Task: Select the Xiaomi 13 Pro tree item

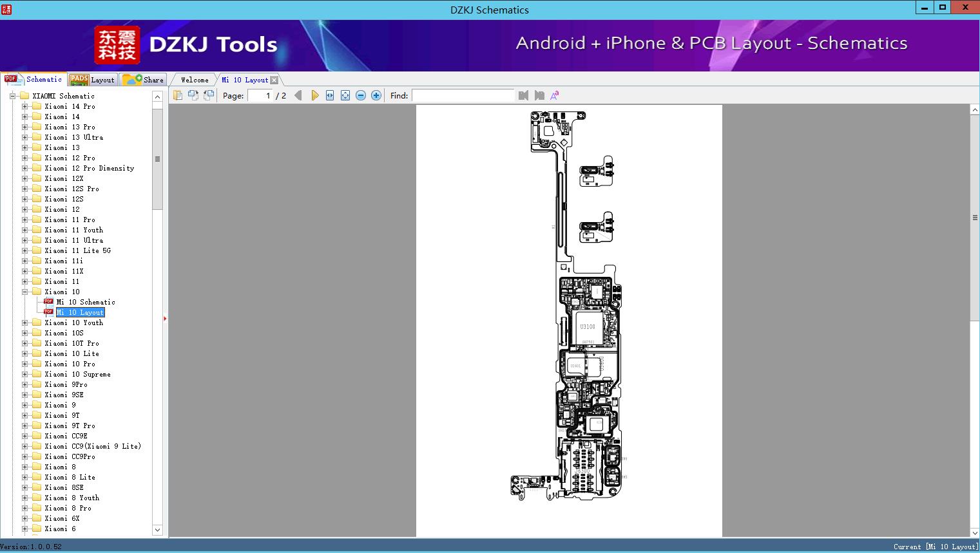Action: (70, 127)
